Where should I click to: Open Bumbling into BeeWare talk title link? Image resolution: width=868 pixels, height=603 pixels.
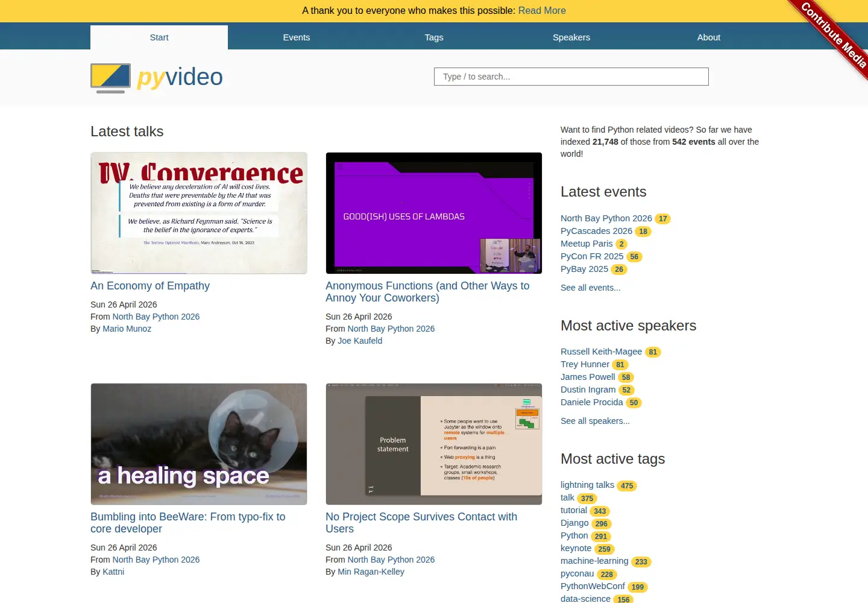(x=188, y=523)
